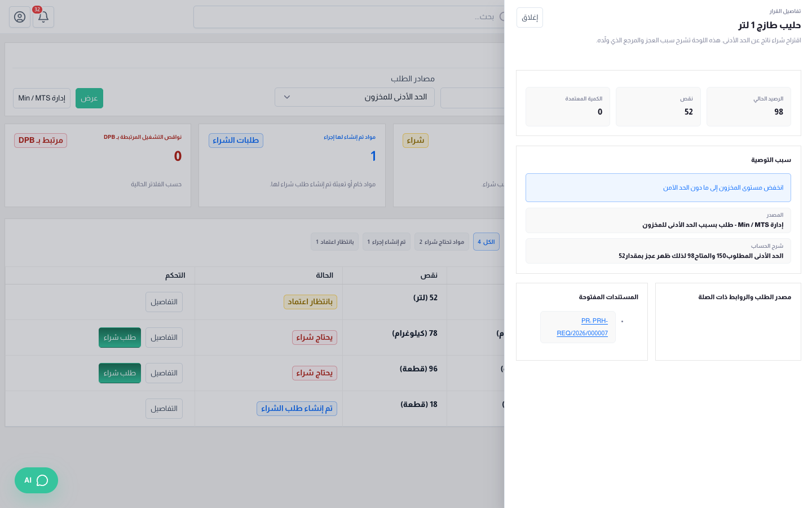The image size is (812, 508).
Task: Click طلب شراء for the 96 (قطعة) row
Action: click(120, 373)
